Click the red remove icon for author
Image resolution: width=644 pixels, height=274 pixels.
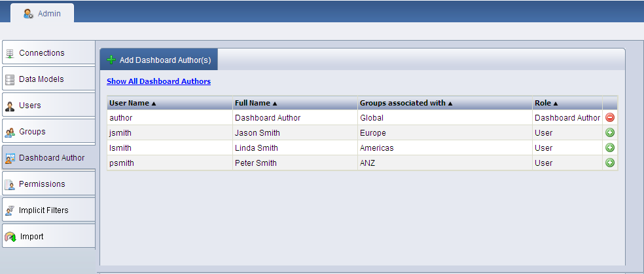[610, 118]
